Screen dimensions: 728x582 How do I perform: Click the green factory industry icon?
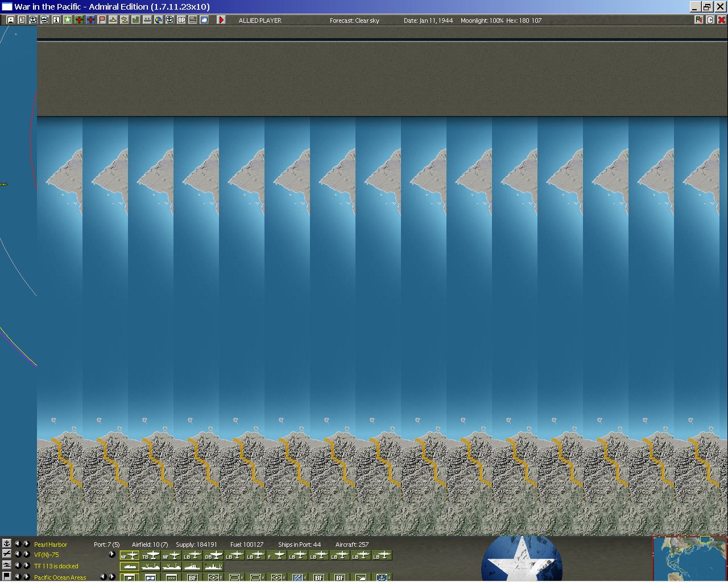[x=136, y=20]
